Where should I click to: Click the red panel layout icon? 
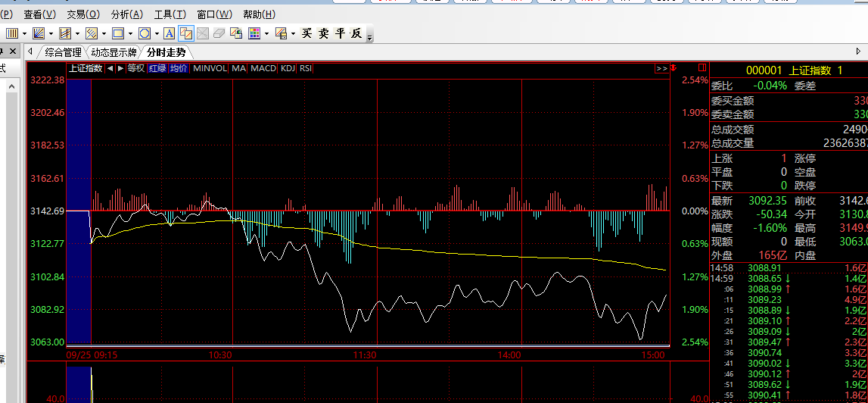(x=702, y=68)
